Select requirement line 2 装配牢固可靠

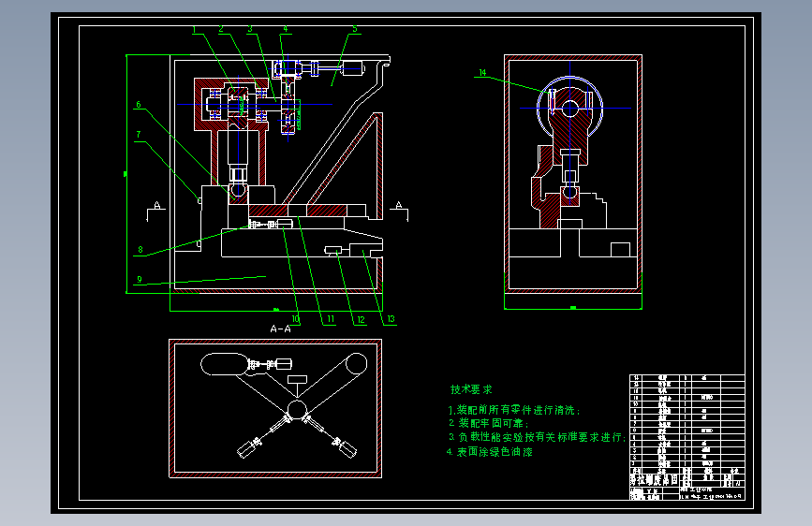488,423
